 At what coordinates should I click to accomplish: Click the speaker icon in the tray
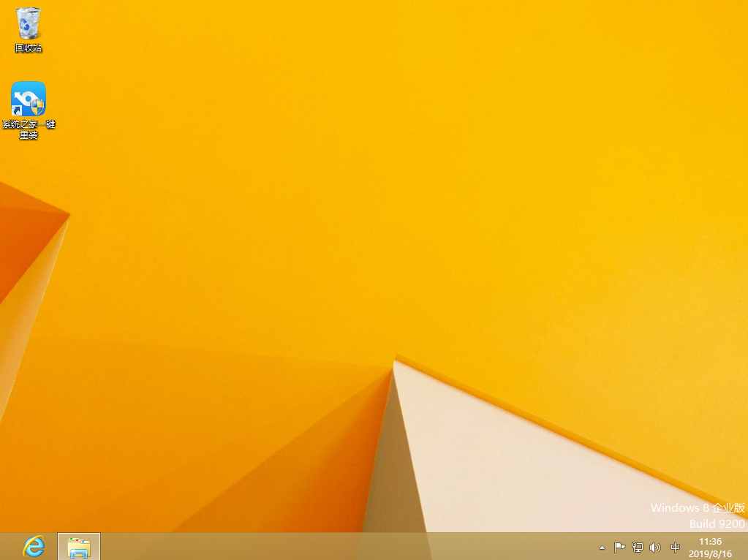pos(654,547)
